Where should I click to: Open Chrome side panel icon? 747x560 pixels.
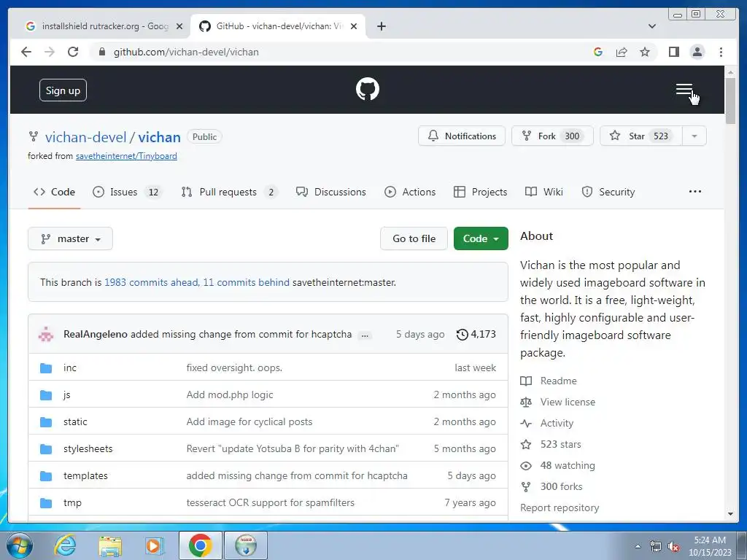[x=673, y=52]
